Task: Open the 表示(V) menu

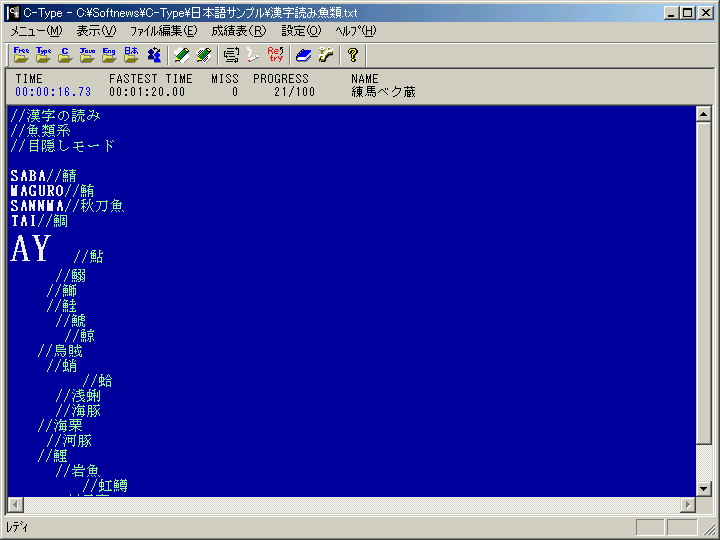Action: click(96, 31)
